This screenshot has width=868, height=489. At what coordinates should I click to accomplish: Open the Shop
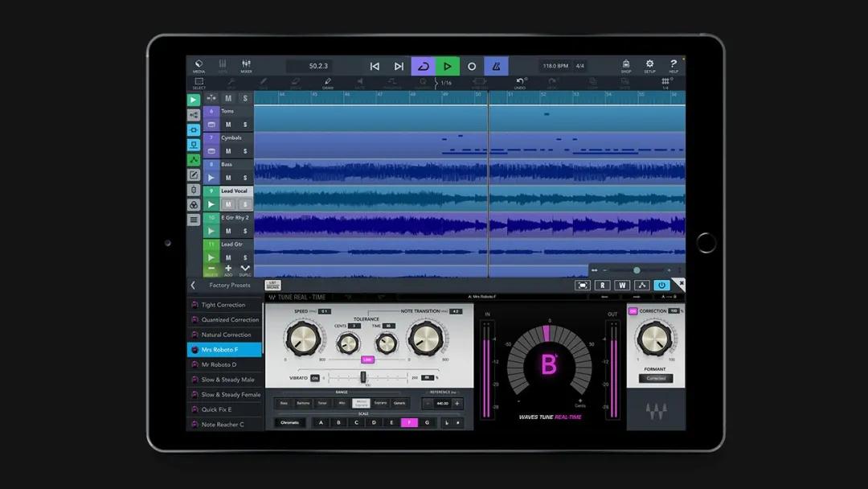626,66
